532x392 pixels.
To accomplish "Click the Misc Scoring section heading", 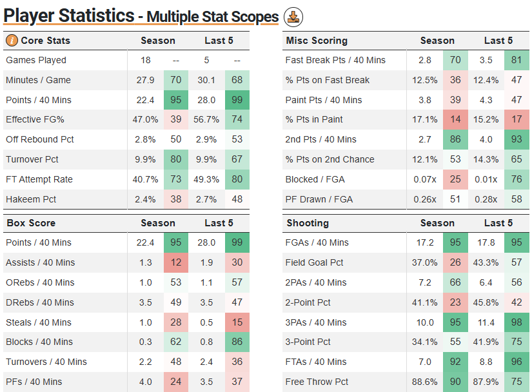I will (317, 41).
